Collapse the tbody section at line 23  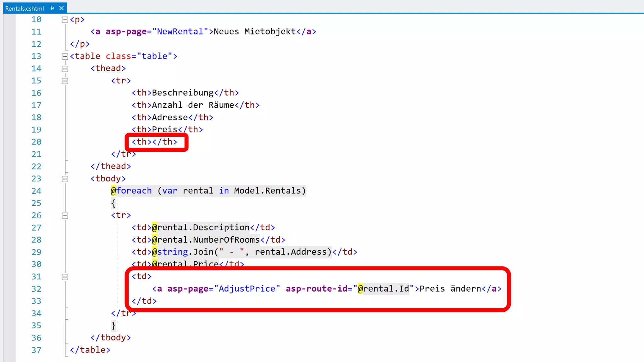point(65,179)
